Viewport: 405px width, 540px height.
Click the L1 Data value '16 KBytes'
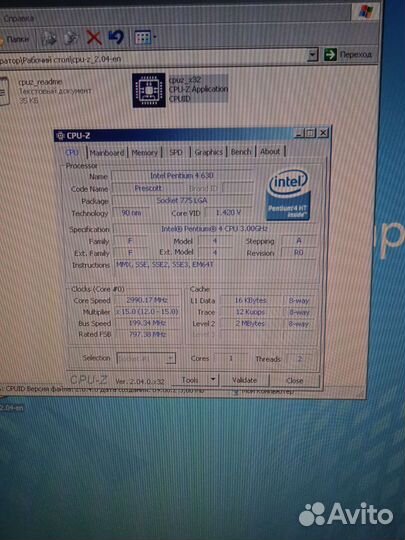coord(250,300)
